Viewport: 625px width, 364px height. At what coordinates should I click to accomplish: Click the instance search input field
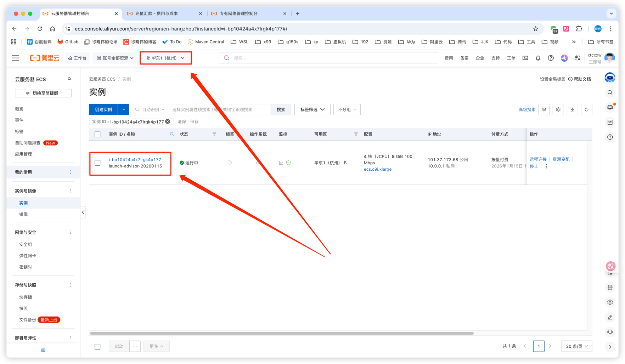pos(219,110)
